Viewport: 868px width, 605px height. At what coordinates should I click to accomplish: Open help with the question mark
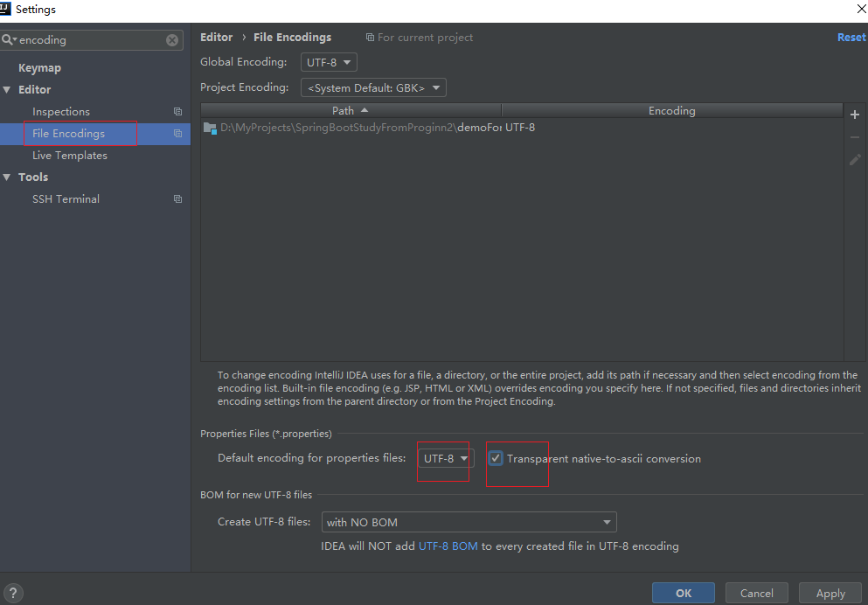click(13, 594)
